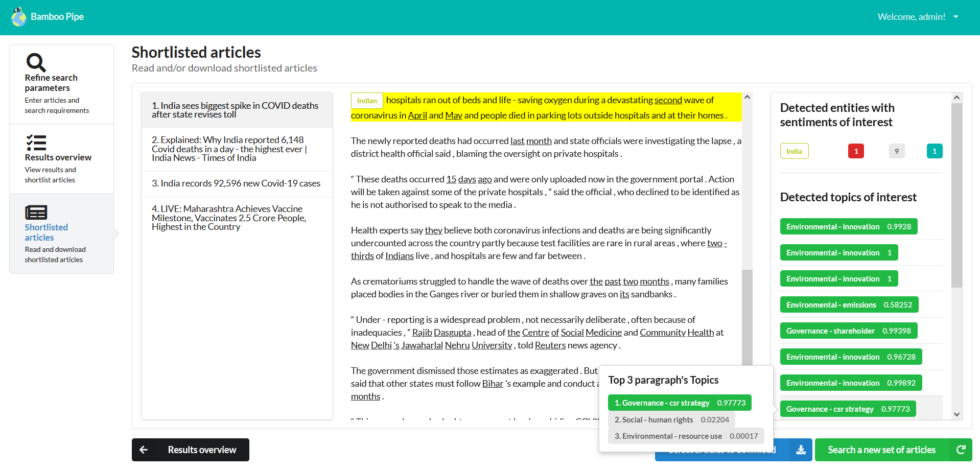
Task: Click the Results overview checklist icon
Action: click(x=36, y=143)
